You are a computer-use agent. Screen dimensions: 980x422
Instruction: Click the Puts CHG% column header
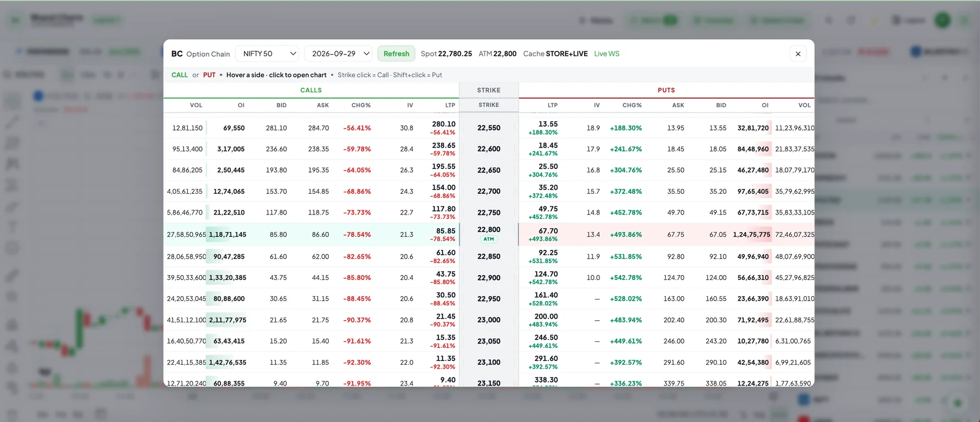point(632,105)
